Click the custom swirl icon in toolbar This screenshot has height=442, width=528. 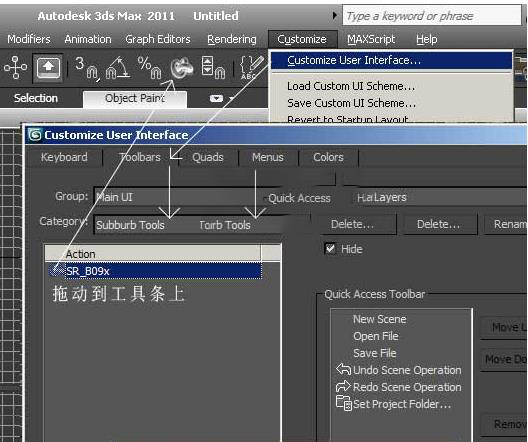coord(182,67)
